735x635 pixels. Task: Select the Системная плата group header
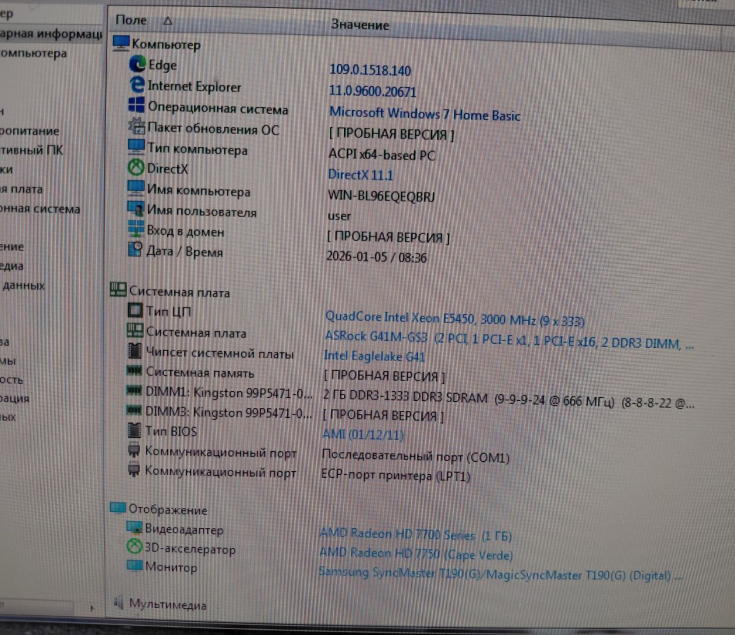tap(178, 292)
